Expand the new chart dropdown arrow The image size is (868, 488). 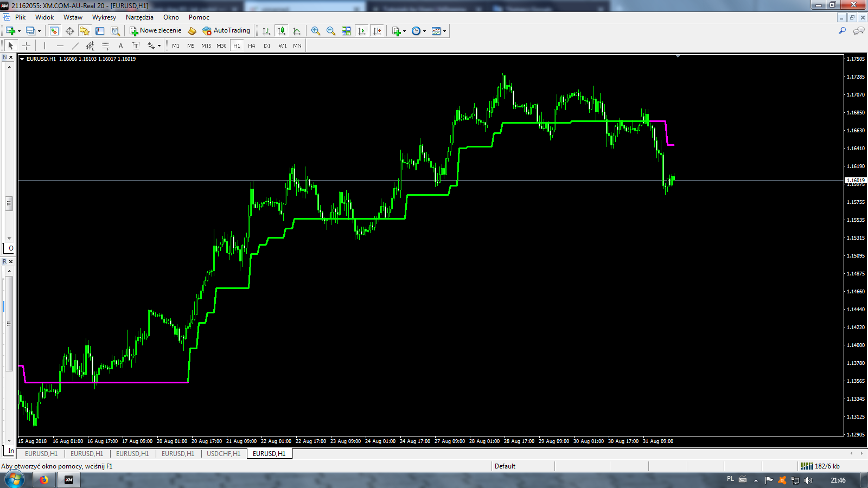19,31
